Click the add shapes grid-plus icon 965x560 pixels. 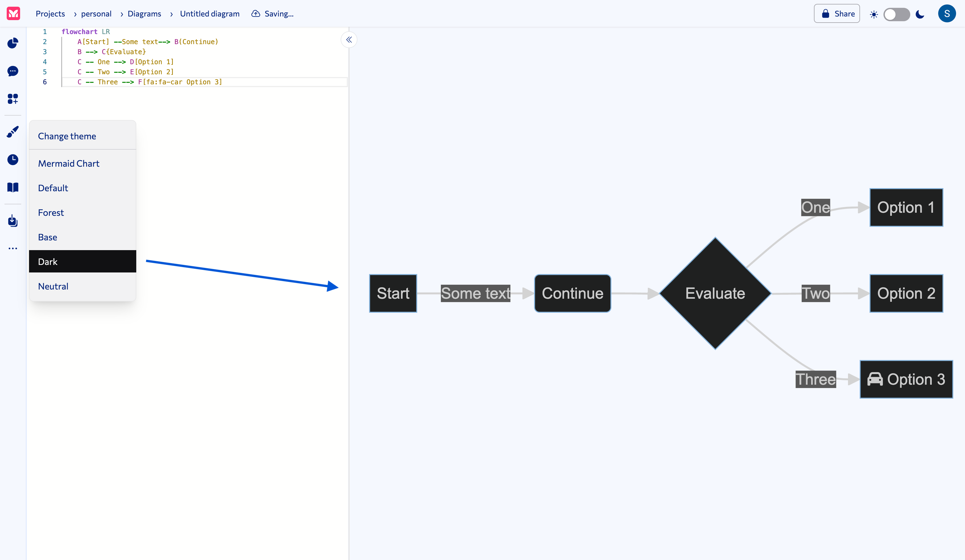(13, 99)
